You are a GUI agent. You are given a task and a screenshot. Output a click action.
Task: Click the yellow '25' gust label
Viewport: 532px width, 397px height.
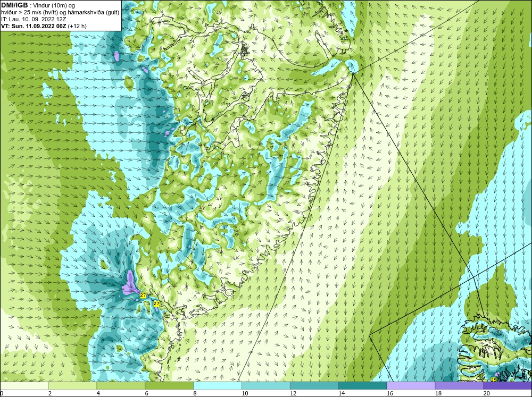click(x=494, y=379)
